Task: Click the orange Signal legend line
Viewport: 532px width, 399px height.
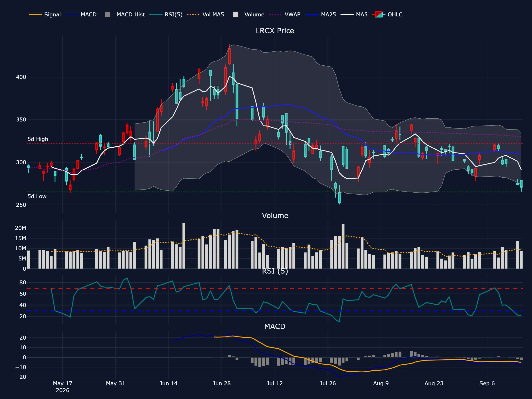Action: [35, 14]
